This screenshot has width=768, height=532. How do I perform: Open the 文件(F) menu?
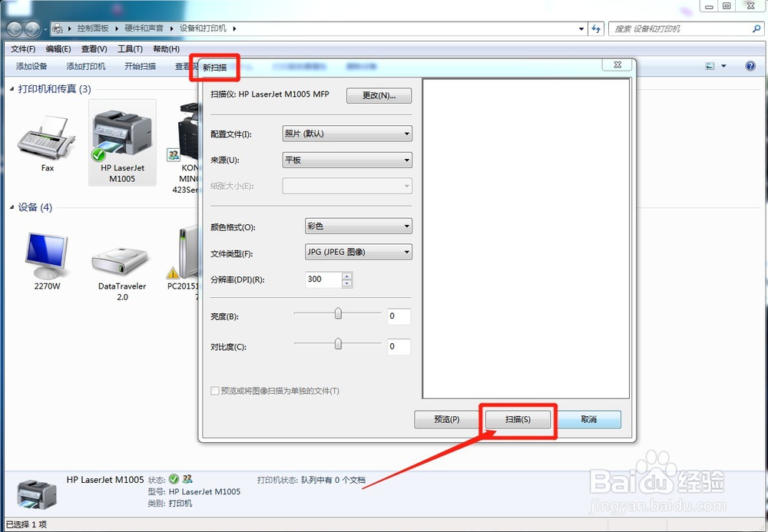tap(23, 49)
